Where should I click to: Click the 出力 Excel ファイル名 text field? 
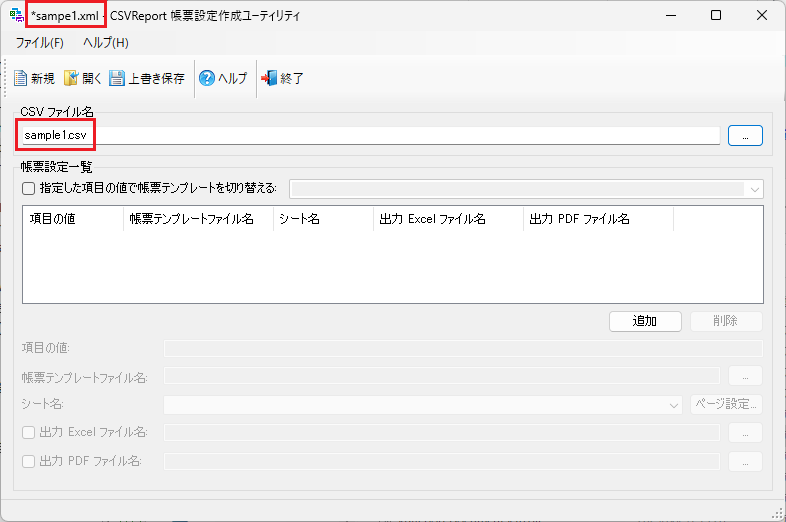442,433
